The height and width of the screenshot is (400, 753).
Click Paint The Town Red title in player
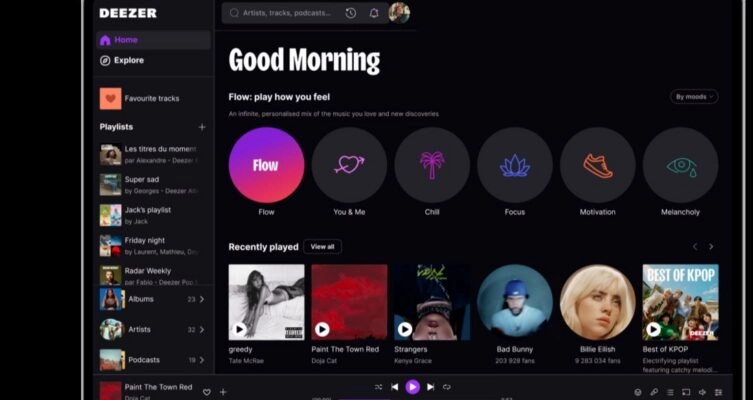click(158, 387)
